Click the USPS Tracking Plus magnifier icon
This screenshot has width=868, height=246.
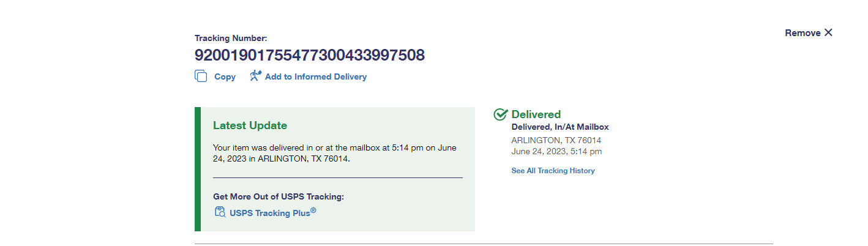coord(220,212)
